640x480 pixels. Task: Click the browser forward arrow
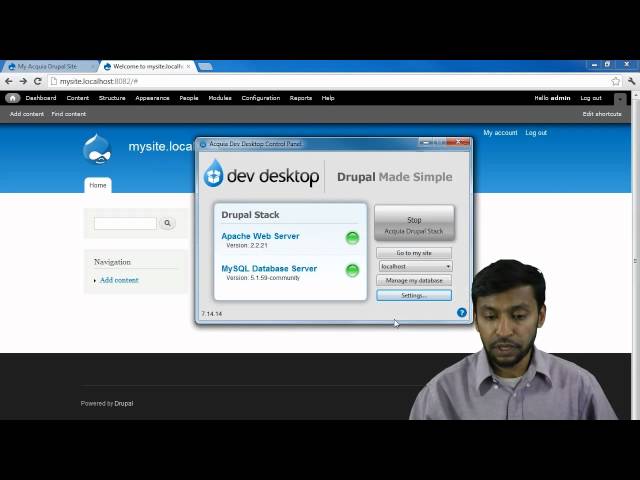tap(23, 81)
